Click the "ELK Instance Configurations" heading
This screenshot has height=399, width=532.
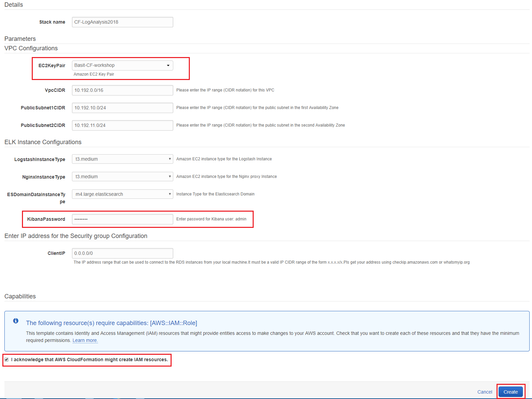tap(43, 142)
